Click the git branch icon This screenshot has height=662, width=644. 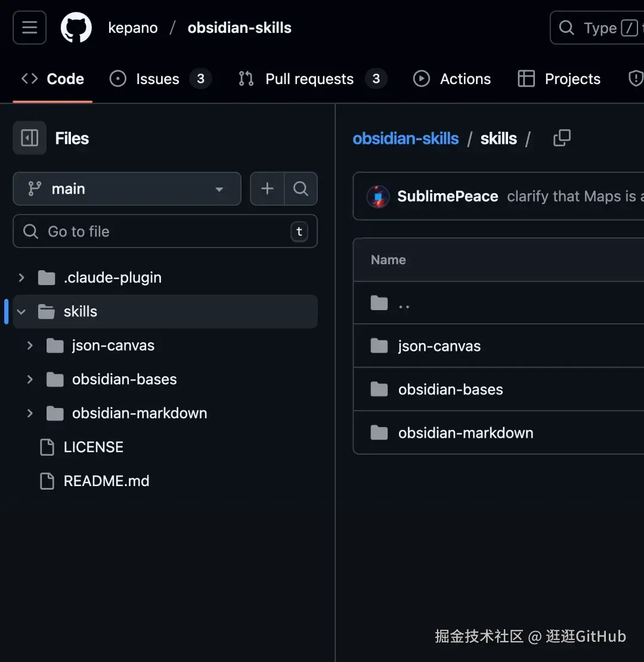35,188
